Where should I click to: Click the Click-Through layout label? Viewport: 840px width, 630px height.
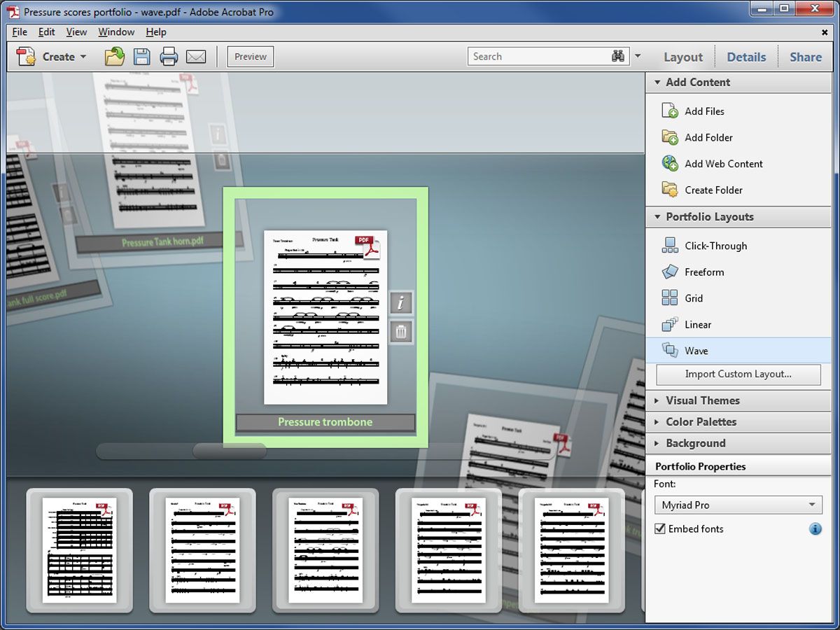[715, 246]
